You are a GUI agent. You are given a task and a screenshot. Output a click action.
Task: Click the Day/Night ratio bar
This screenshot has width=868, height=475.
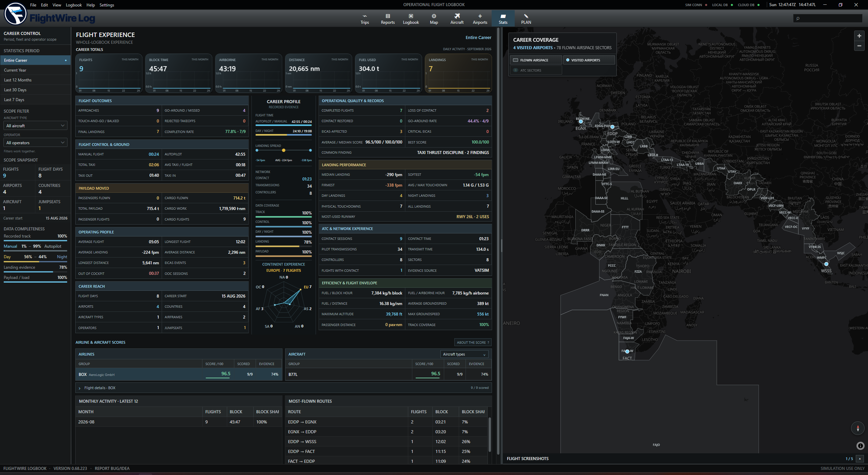(x=35, y=262)
